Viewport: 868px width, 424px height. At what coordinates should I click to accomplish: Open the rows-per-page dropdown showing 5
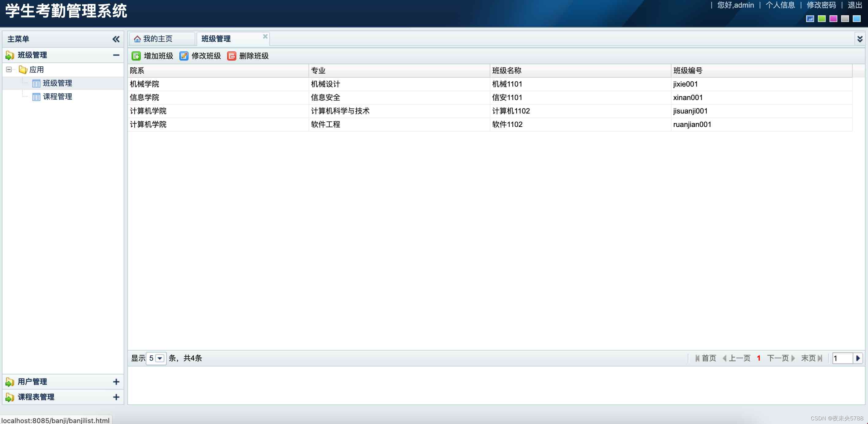[160, 358]
